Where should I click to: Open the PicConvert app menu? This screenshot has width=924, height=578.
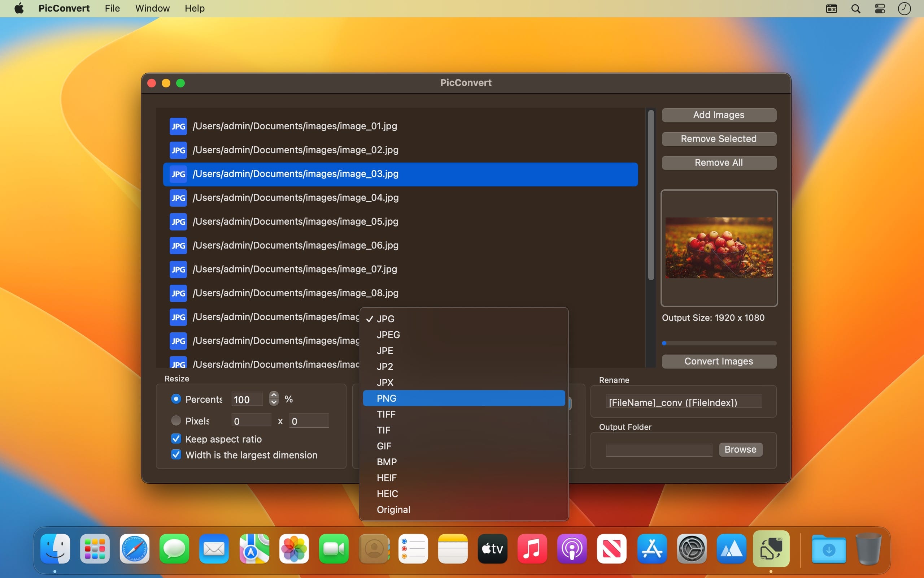tap(64, 8)
